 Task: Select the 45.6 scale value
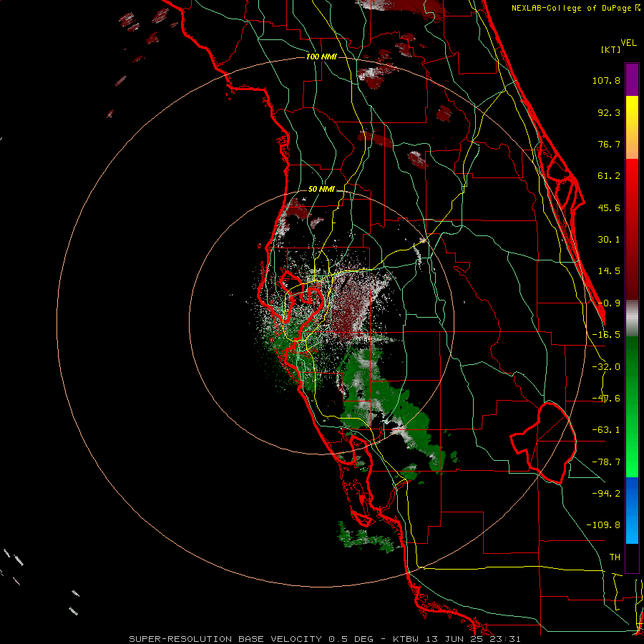609,208
